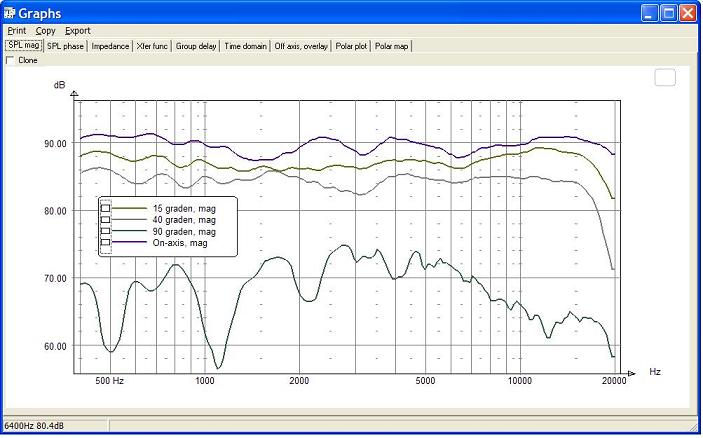
Task: Click the 2000 frequency axis label
Action: click(299, 381)
